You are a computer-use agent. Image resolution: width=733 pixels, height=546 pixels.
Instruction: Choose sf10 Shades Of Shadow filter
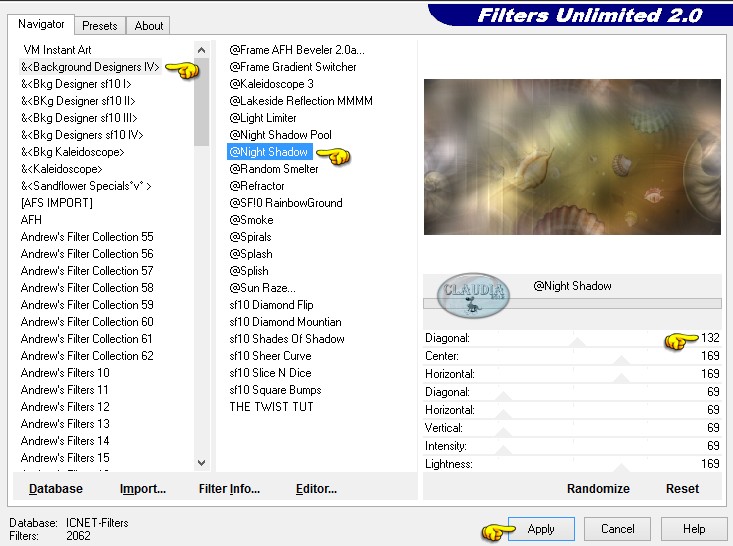point(287,338)
